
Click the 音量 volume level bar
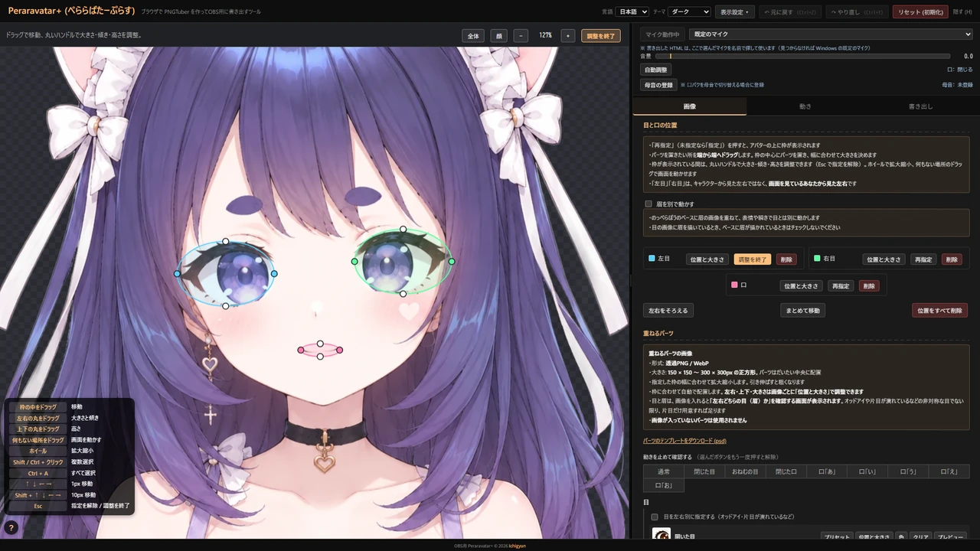click(804, 56)
